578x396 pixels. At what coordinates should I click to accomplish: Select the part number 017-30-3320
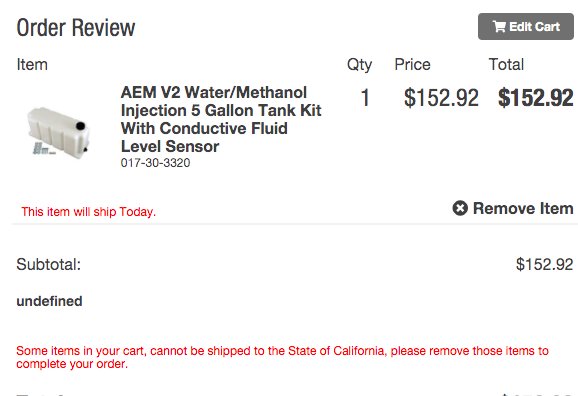[155, 163]
